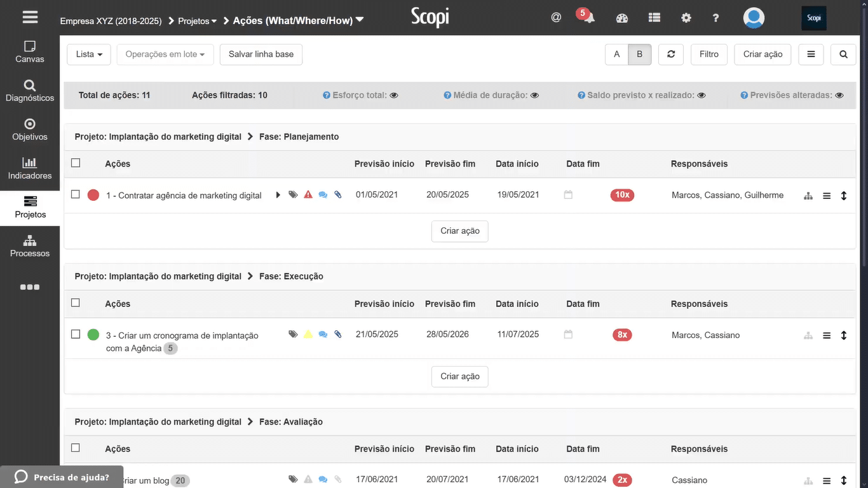Image resolution: width=868 pixels, height=488 pixels.
Task: Go to Processos in the sidebar
Action: coord(30,246)
